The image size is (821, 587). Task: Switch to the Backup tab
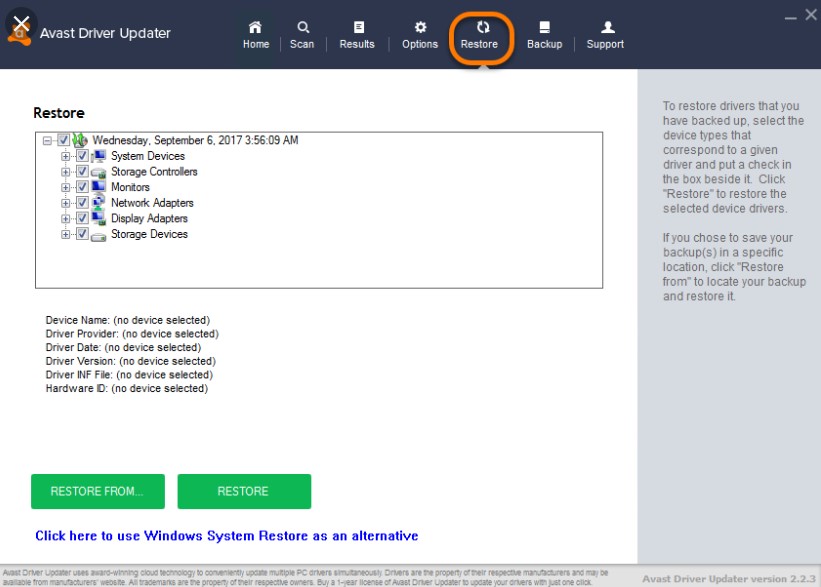click(x=545, y=35)
